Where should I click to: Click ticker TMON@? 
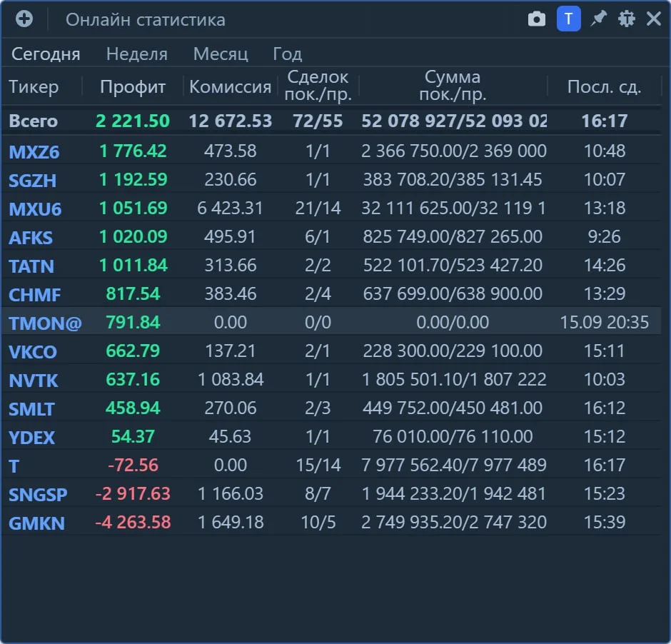(45, 323)
